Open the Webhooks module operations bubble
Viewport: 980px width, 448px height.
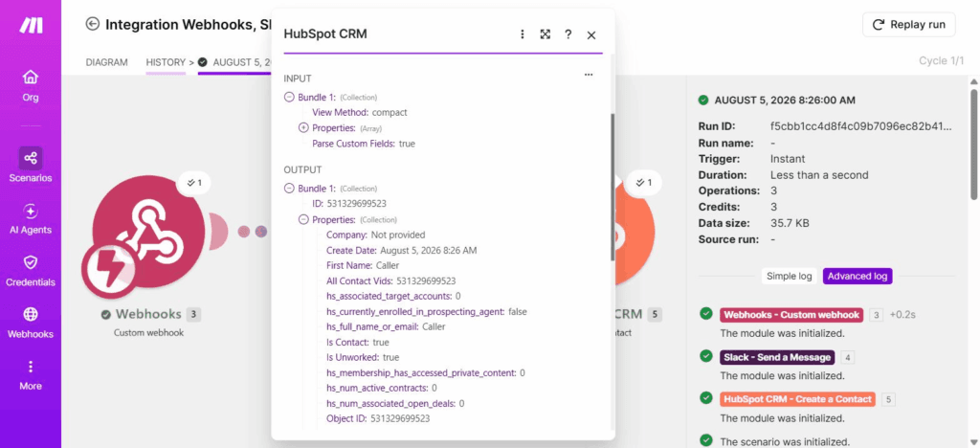coord(193,183)
